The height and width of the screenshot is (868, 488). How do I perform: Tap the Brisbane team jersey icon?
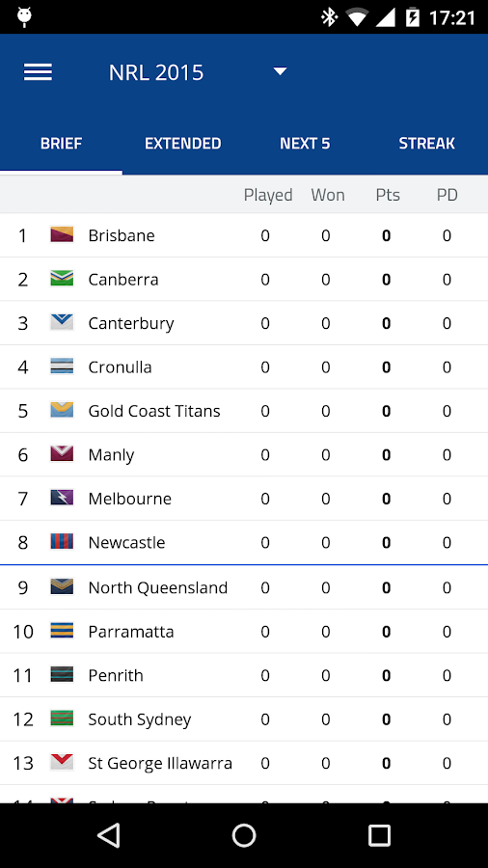click(62, 234)
